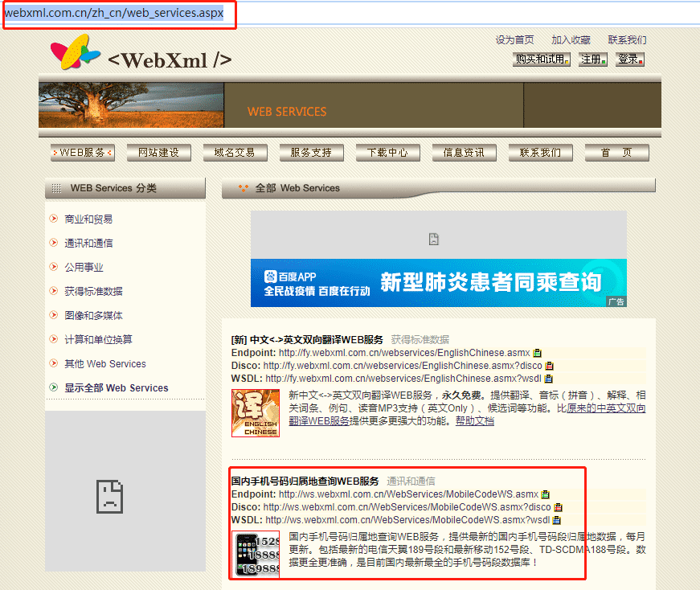Screen dimensions: 700x590
Task: Click the broken image placeholder above the Baidu banner
Action: pyautogui.click(x=434, y=239)
